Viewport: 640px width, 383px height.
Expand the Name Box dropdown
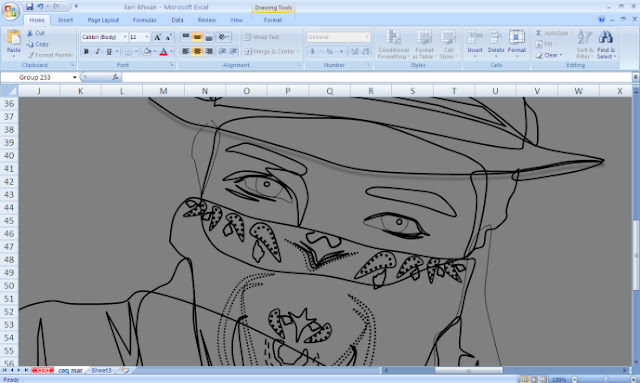point(74,77)
